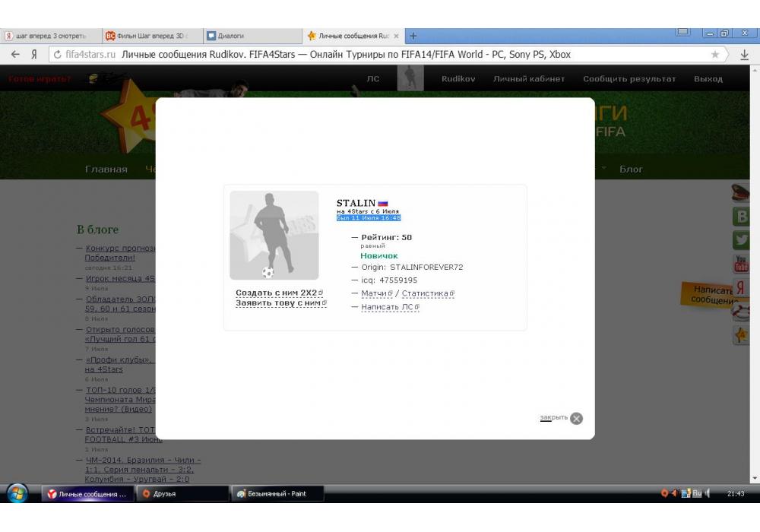The image size is (760, 532).
Task: Click the orange star sidebar icon
Action: coord(741,335)
